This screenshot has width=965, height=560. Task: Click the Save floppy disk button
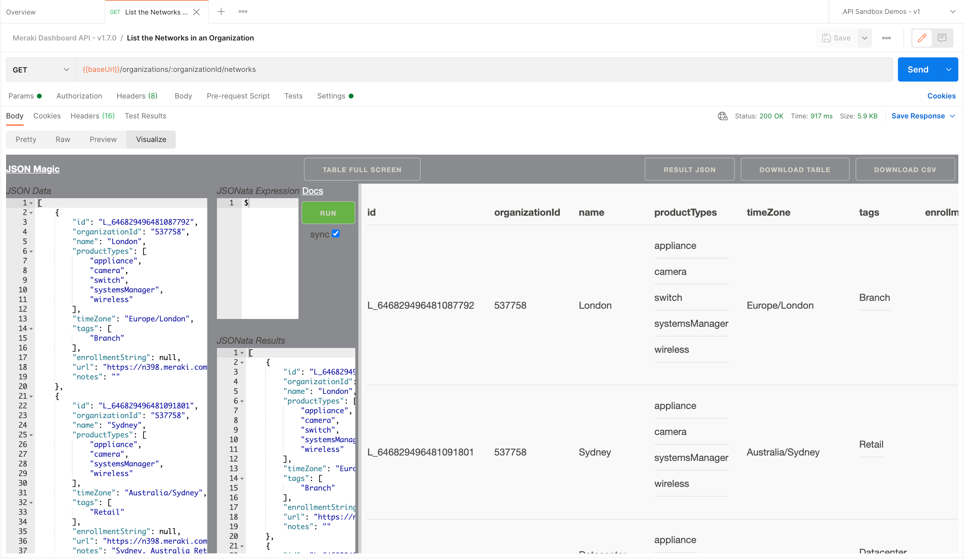[837, 38]
